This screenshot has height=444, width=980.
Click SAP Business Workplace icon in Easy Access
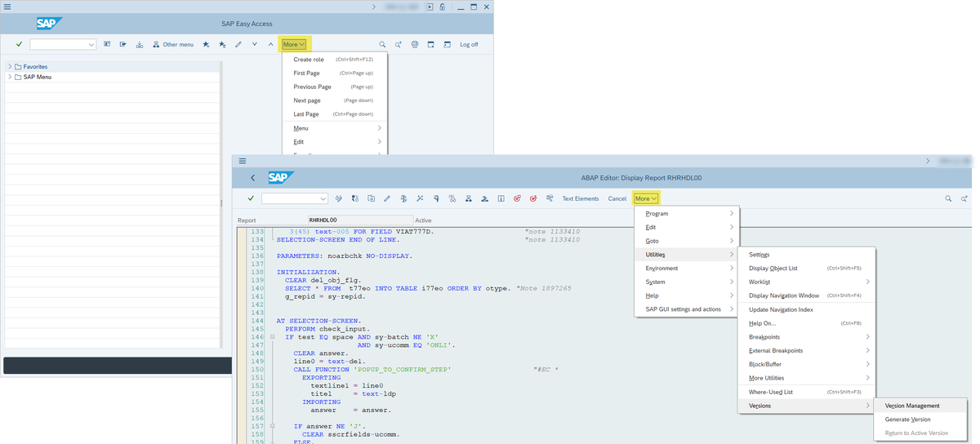[x=140, y=44]
